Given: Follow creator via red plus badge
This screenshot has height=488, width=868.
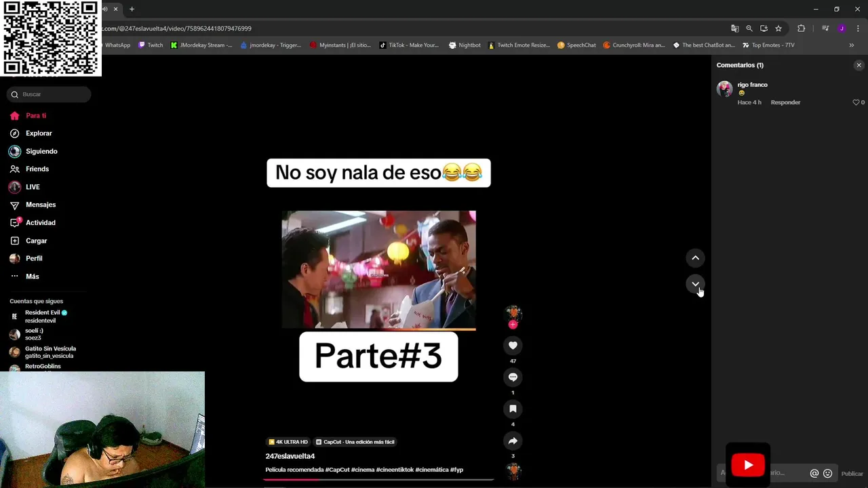Looking at the screenshot, I should pyautogui.click(x=513, y=325).
